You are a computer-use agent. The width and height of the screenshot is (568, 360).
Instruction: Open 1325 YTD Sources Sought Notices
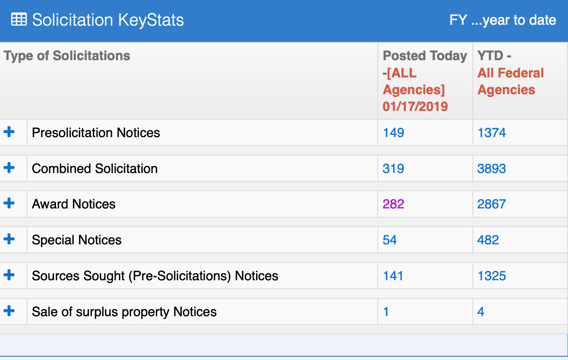coord(492,276)
